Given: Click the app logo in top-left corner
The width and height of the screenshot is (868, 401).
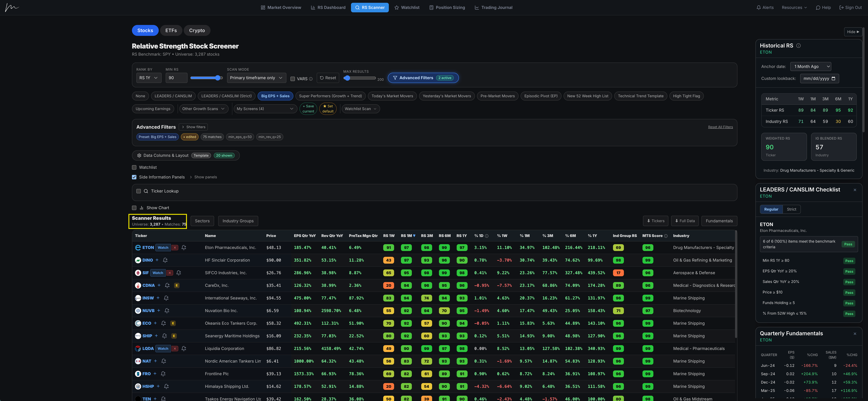Looking at the screenshot, I should click(x=12, y=8).
